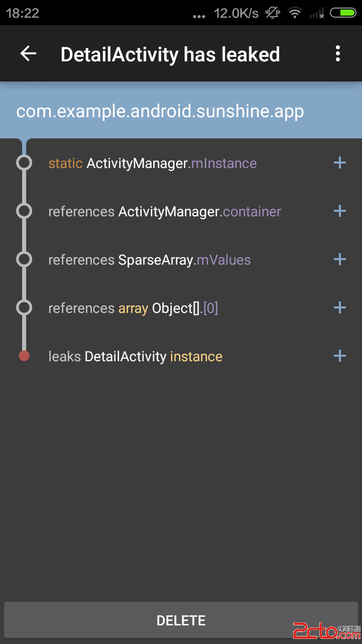Open the three-dot overflow menu
The width and height of the screenshot is (362, 644).
pos(338,54)
